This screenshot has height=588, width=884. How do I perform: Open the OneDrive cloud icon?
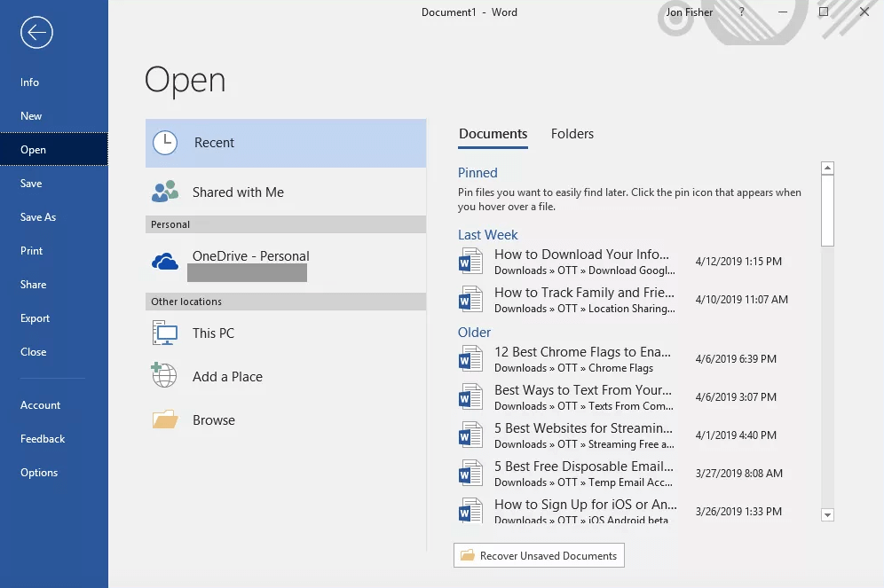(x=165, y=262)
